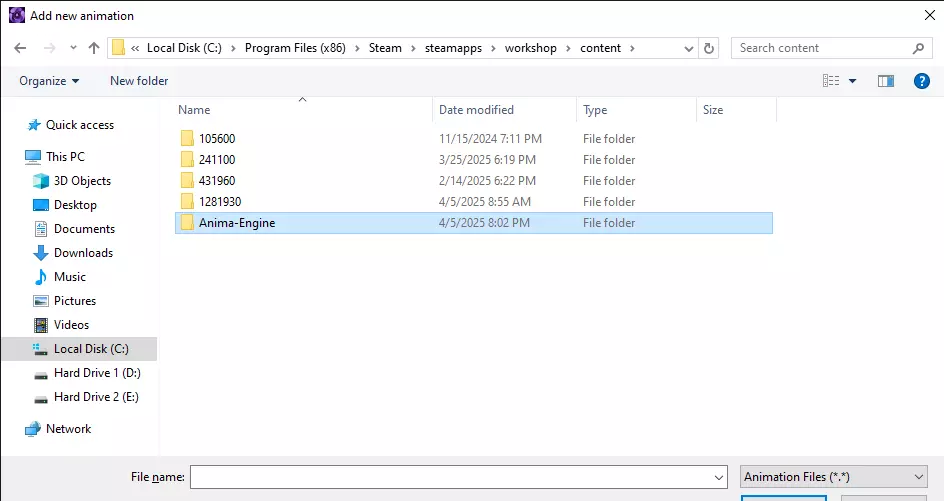
Task: Go up one folder level
Action: pyautogui.click(x=94, y=48)
